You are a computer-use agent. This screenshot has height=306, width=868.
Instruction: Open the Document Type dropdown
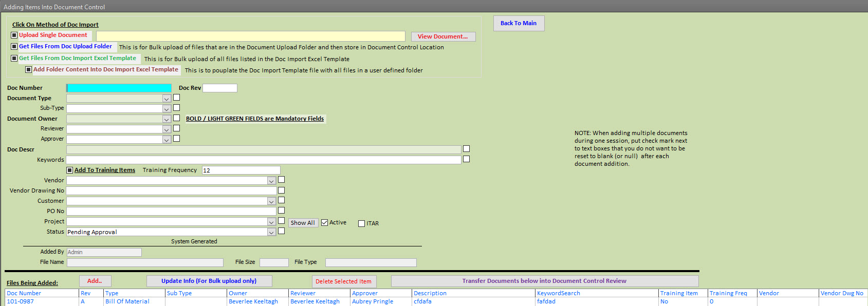(167, 99)
